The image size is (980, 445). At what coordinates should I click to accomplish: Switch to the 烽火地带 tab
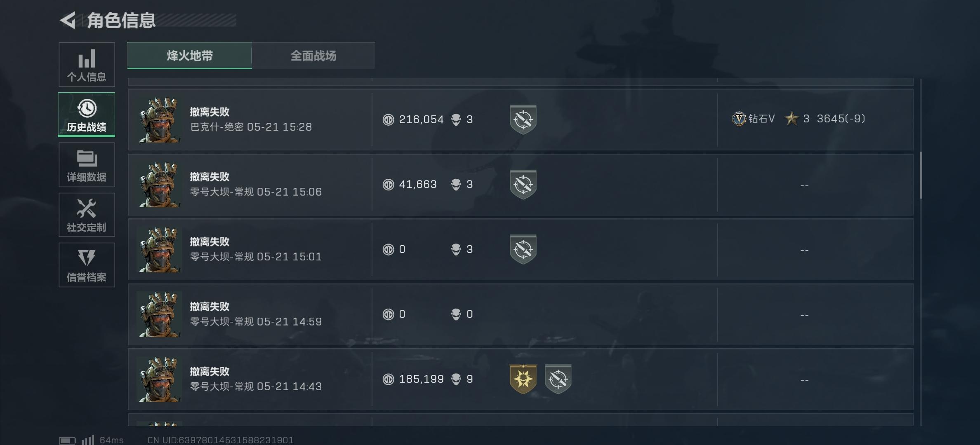[190, 56]
